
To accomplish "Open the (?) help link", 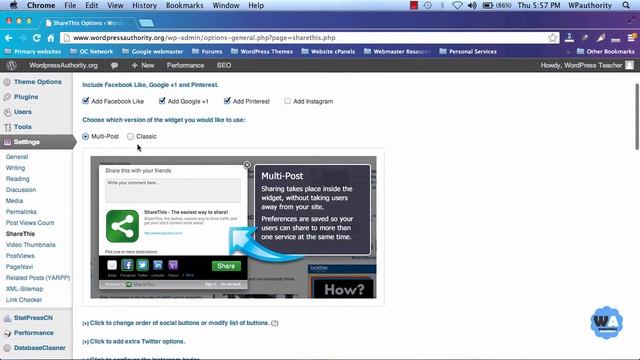I will click(275, 323).
